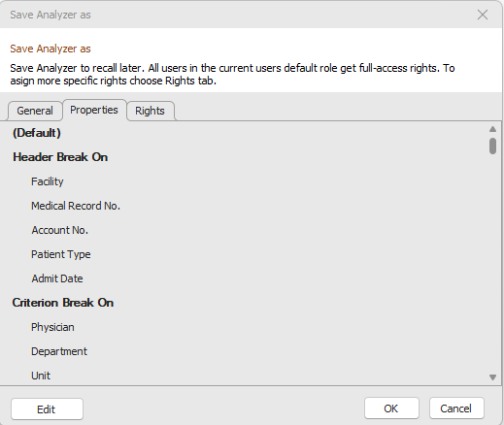Choose Medical Record No. entry
Viewport: 504px width, 425px height.
click(76, 206)
